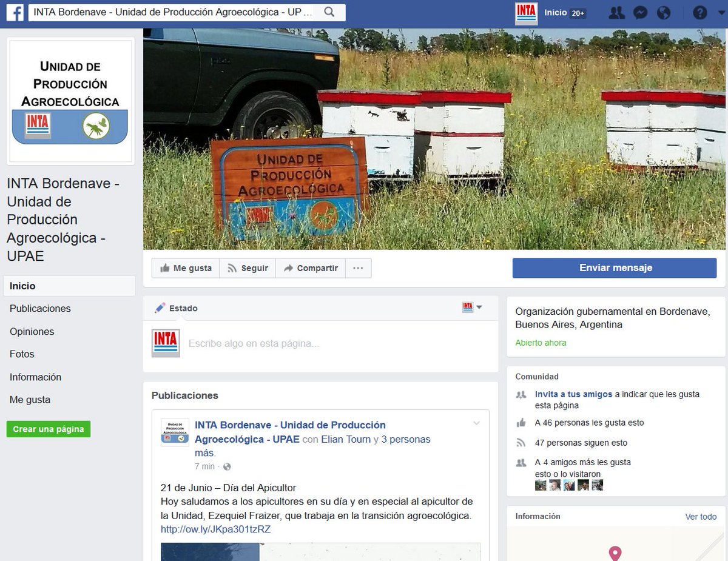Click the globe privacy icon on post
728x561 pixels.
(227, 466)
